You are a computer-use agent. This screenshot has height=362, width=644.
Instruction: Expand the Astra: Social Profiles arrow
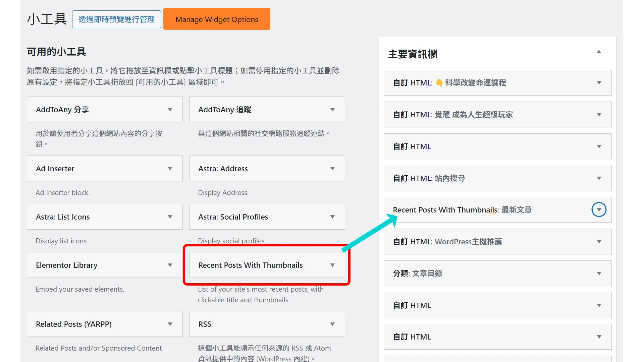click(332, 217)
